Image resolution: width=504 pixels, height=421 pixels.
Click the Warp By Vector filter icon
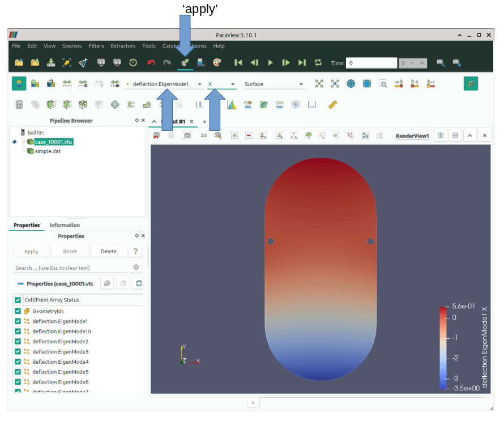click(147, 104)
